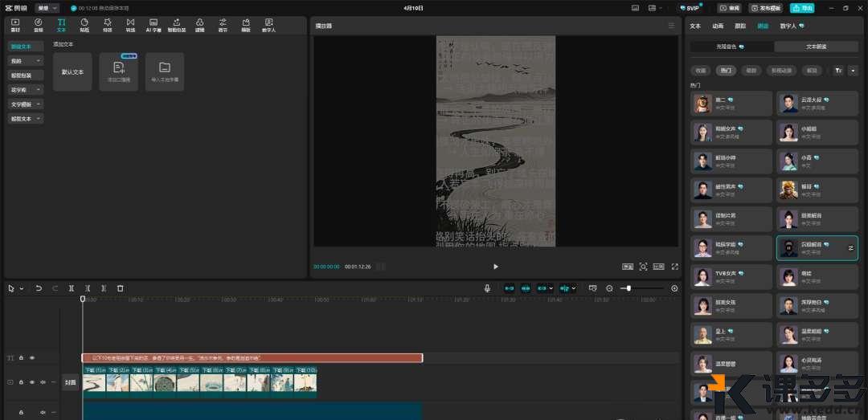Open the 素材 media panel
The image size is (868, 420).
pos(15,25)
